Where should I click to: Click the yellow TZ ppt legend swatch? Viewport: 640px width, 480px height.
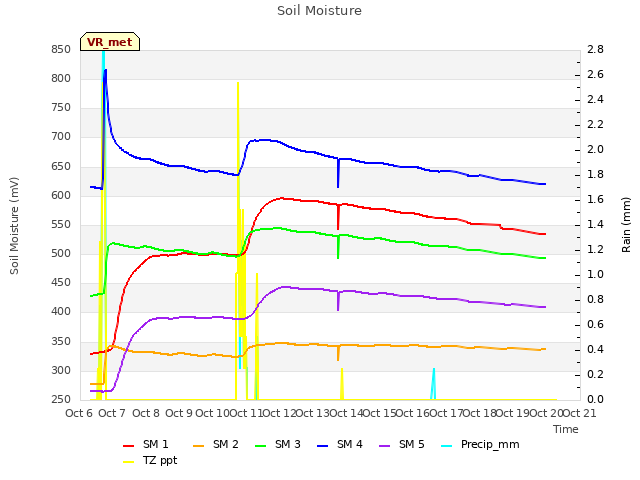pos(129,462)
